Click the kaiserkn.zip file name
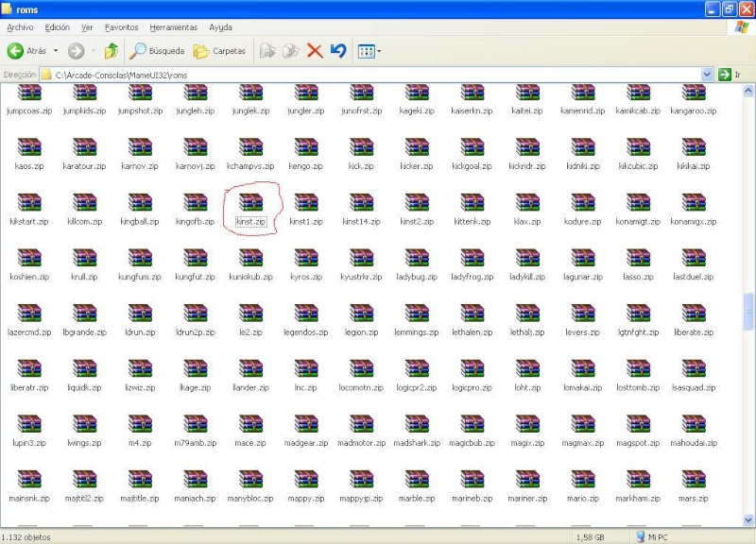 click(x=472, y=110)
